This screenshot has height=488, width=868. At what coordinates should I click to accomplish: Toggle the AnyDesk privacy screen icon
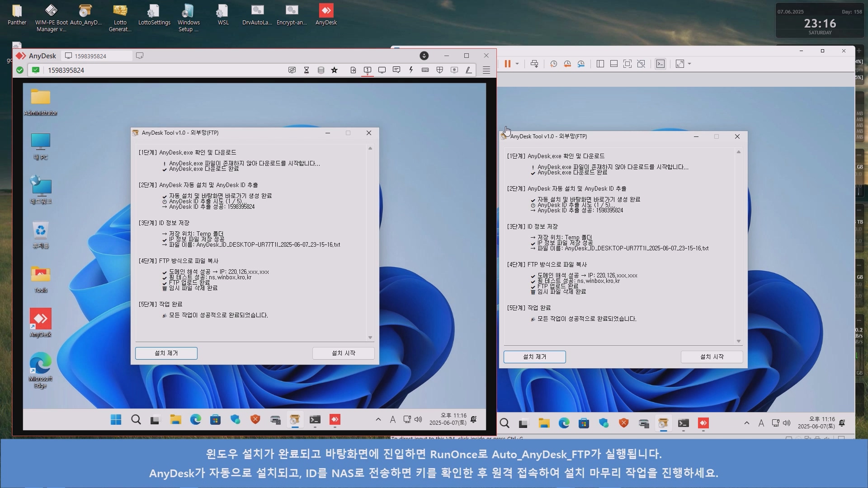point(292,70)
